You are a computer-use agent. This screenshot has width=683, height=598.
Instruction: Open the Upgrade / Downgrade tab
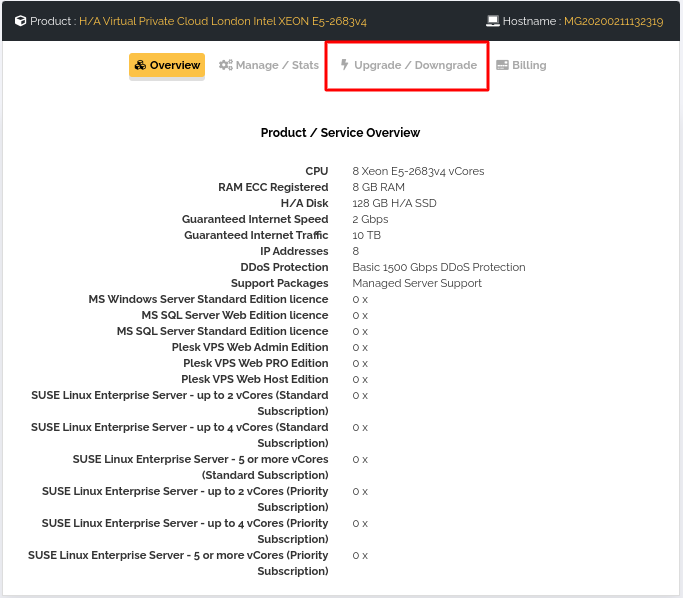click(x=409, y=65)
